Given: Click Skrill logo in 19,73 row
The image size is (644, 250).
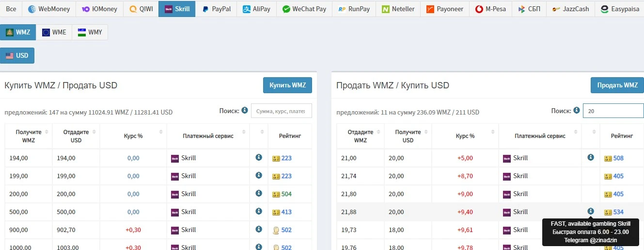Looking at the screenshot, I should (507, 230).
